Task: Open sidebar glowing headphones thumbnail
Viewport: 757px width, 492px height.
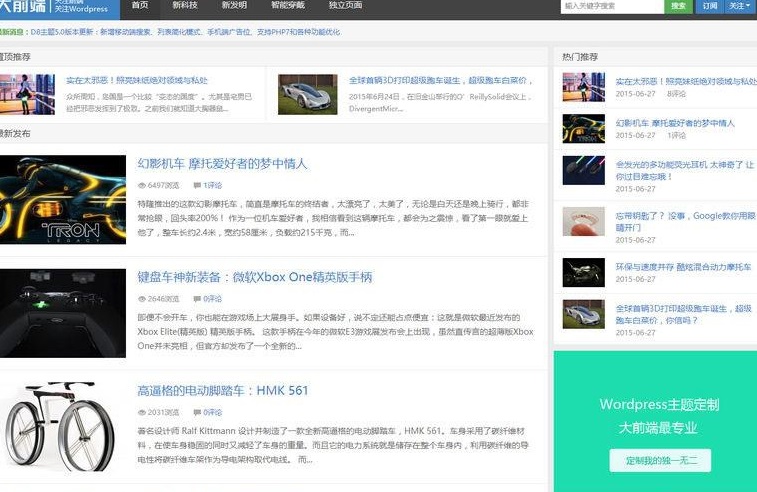Action: point(584,170)
